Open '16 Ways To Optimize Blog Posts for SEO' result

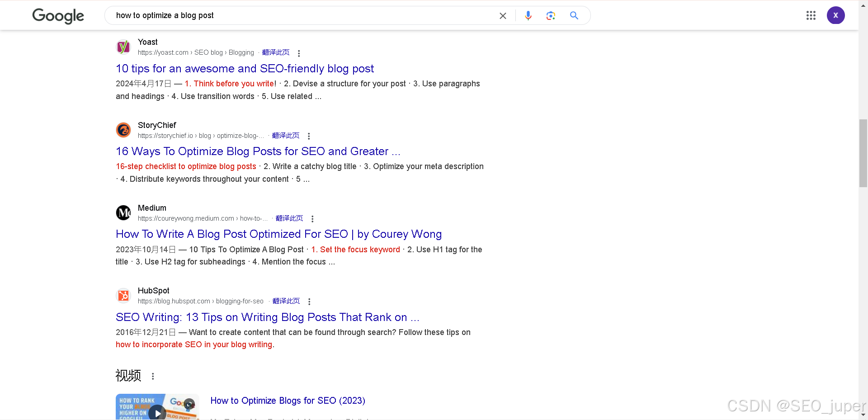(x=258, y=151)
